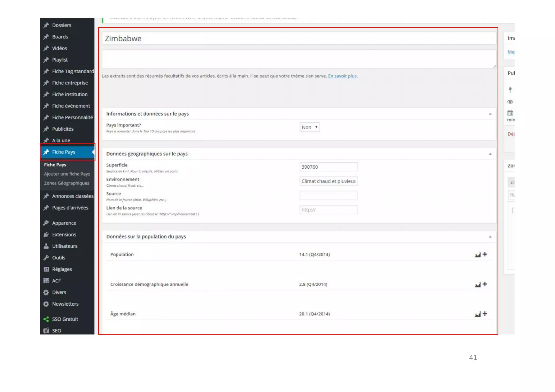Click the SSO Gratuit share icon

point(46,319)
